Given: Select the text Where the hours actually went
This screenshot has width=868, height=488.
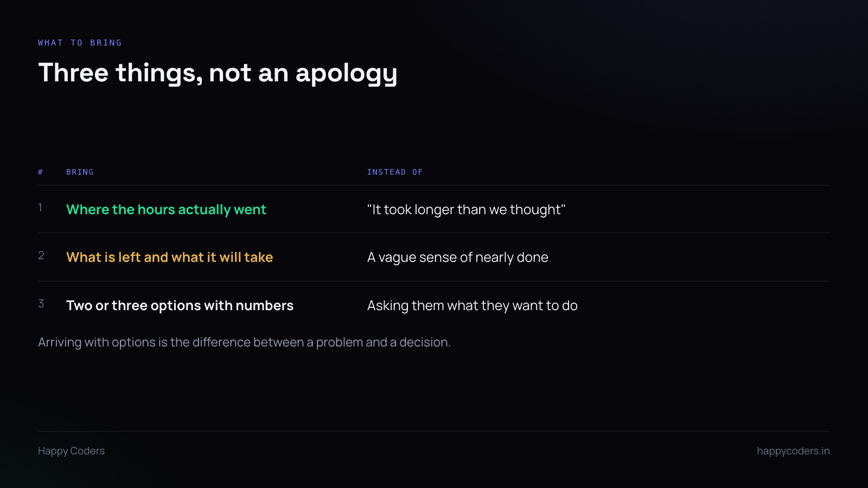Looking at the screenshot, I should (x=166, y=210).
